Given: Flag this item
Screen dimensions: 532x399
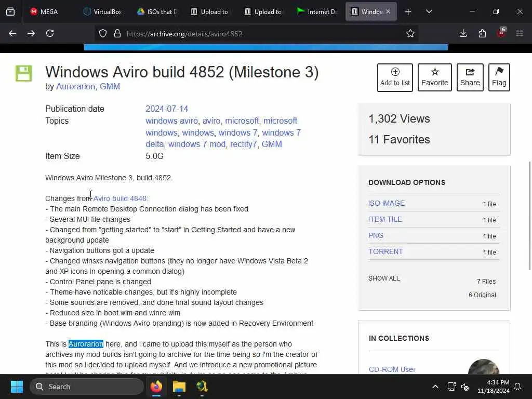Looking at the screenshot, I should click(499, 77).
